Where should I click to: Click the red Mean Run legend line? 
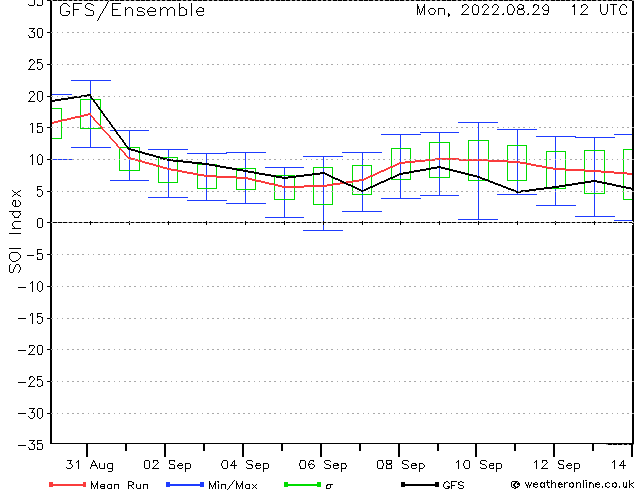[68, 484]
